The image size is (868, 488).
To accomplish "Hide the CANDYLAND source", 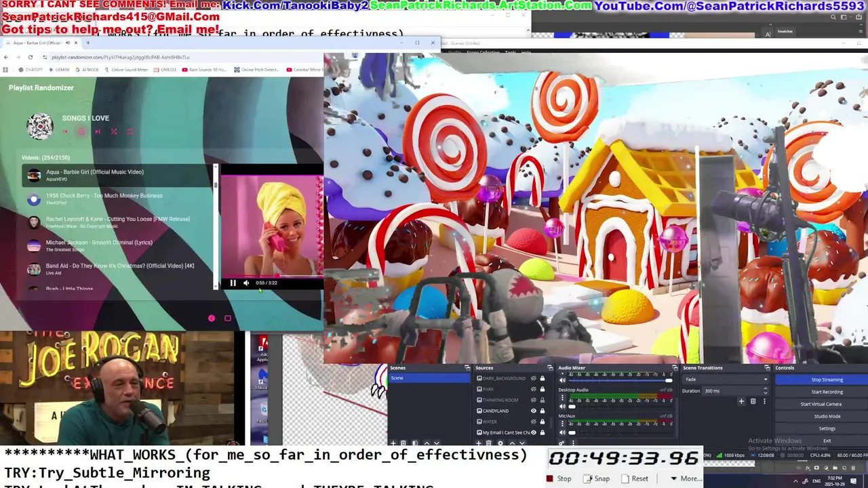I will click(x=533, y=411).
